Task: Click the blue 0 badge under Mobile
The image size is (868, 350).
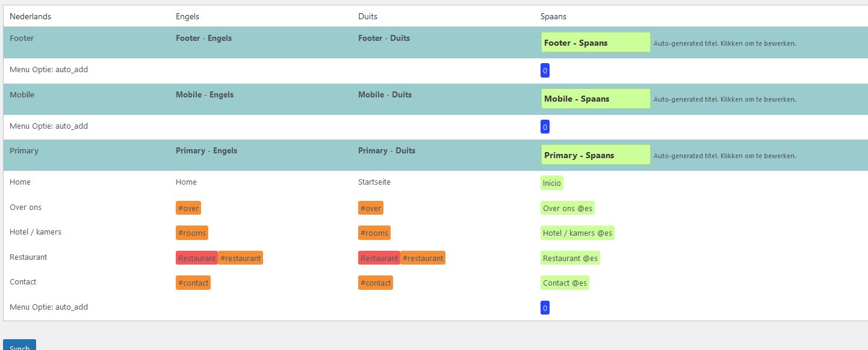Action: pyautogui.click(x=545, y=127)
